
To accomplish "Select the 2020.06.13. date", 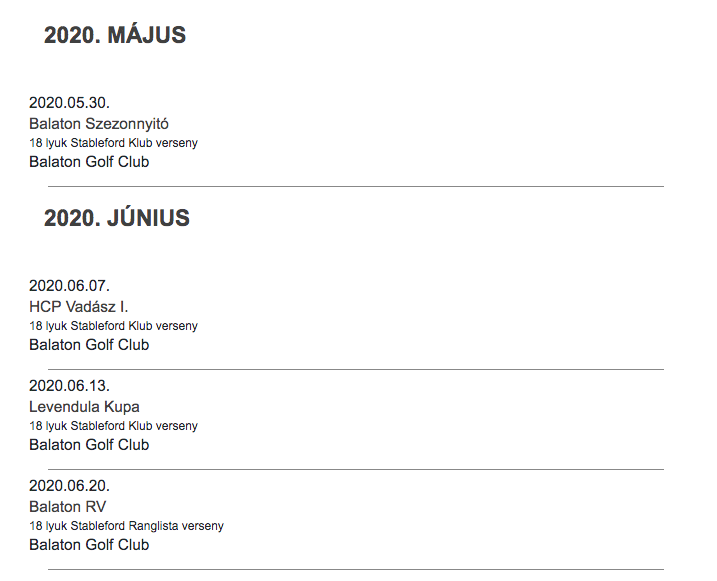I will [69, 385].
